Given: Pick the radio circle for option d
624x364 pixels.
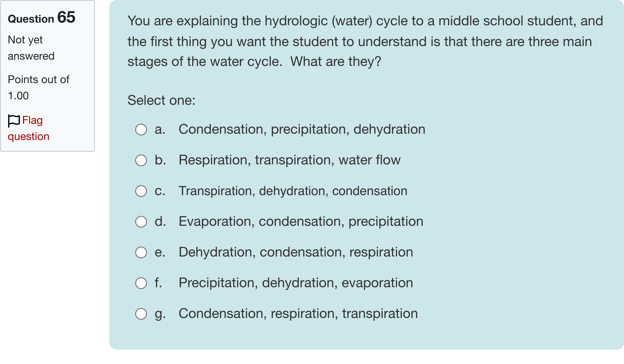Looking at the screenshot, I should [x=141, y=222].
